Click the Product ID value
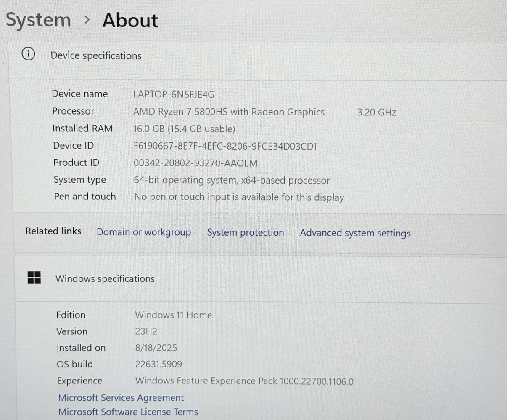The width and height of the screenshot is (507, 420). click(195, 163)
